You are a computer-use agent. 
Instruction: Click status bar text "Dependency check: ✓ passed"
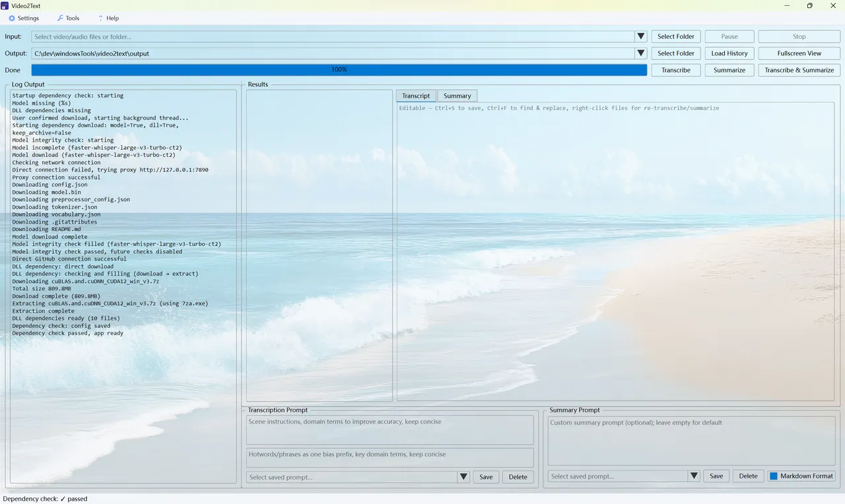coord(45,499)
